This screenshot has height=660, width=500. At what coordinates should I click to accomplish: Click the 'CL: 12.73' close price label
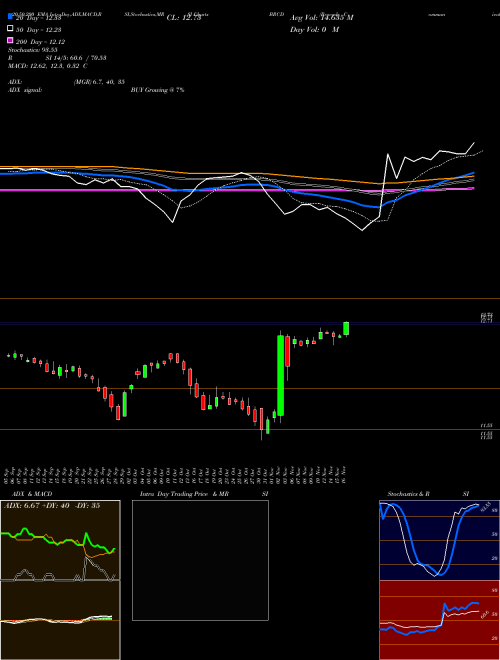coord(184,18)
